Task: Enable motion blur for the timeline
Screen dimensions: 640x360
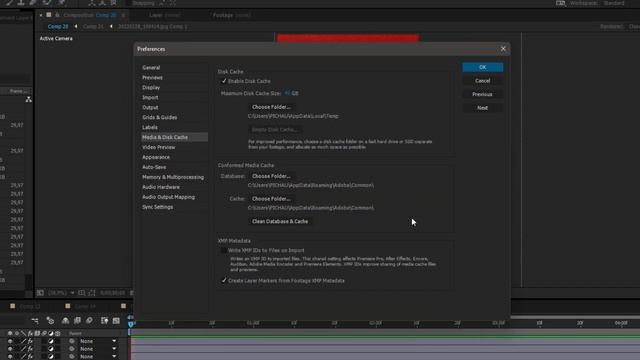Action: [x=89, y=321]
